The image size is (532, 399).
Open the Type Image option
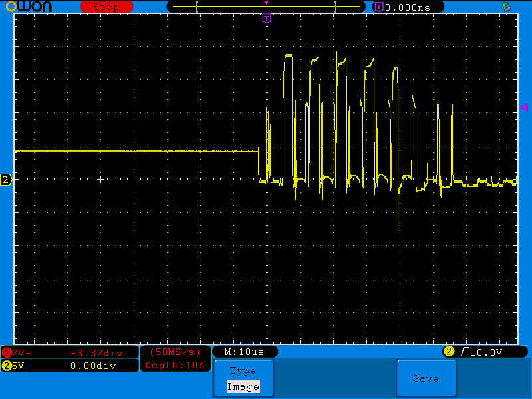coord(243,378)
